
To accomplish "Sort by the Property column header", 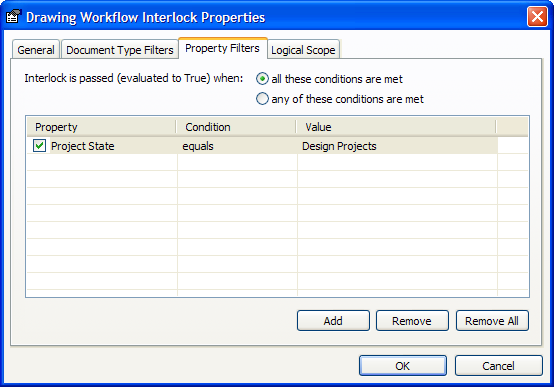I will click(102, 127).
